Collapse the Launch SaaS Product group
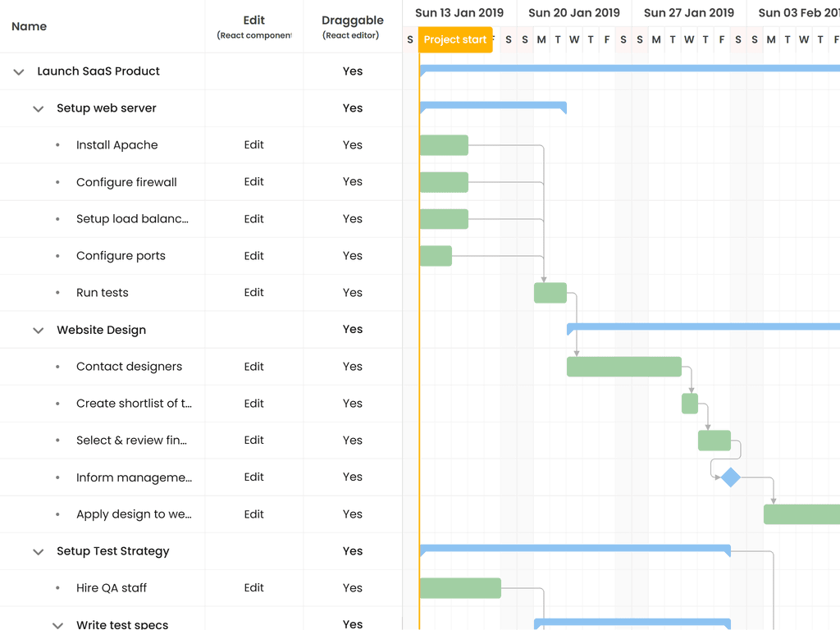 click(x=19, y=72)
